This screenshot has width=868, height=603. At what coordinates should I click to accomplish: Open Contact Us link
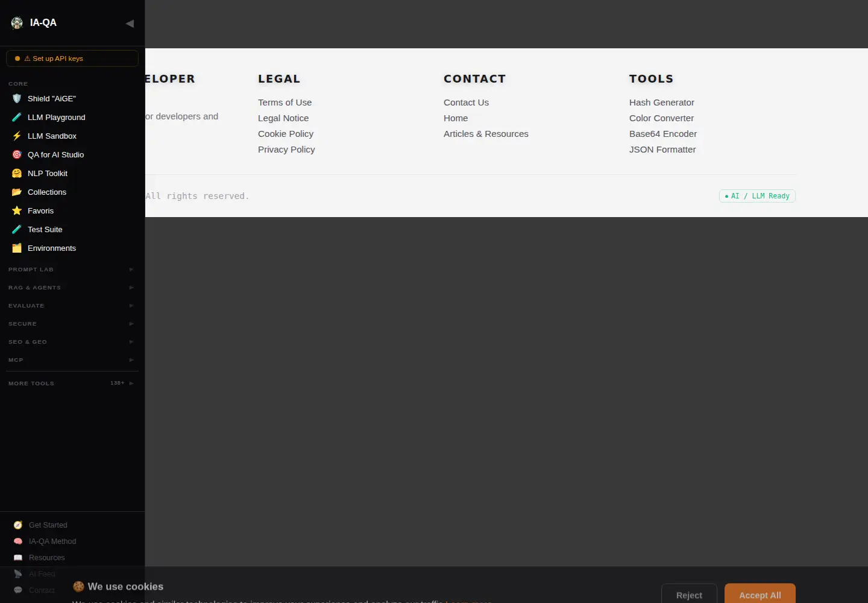(x=467, y=103)
